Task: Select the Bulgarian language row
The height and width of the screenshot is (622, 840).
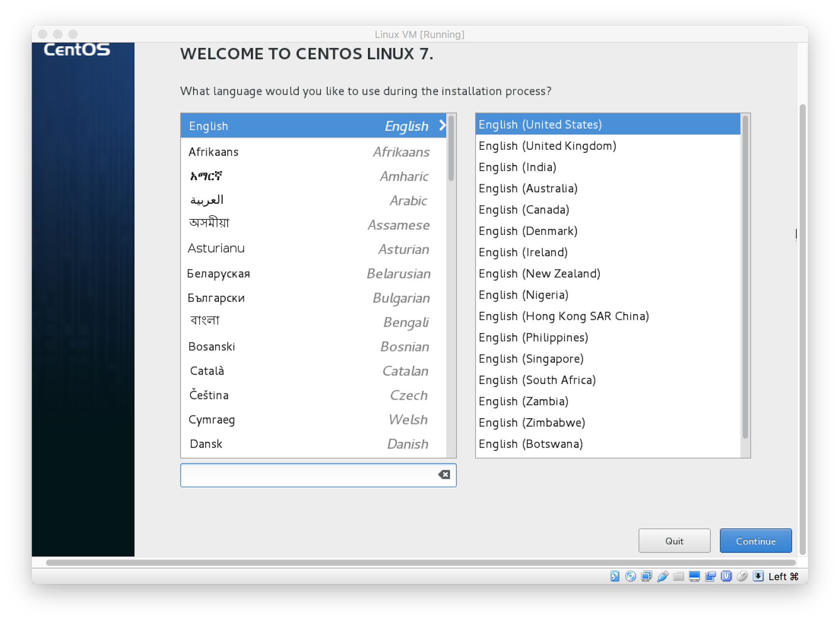Action: click(x=313, y=297)
